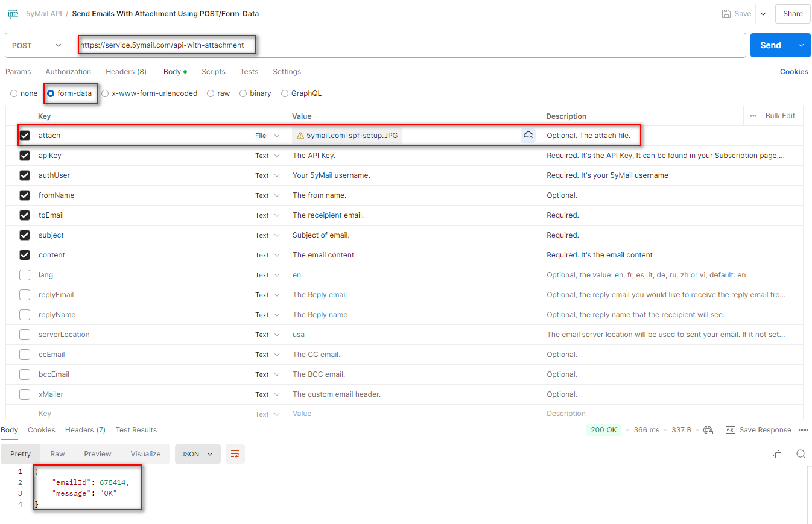Open the JSON format dropdown
This screenshot has width=812, height=524.
pyautogui.click(x=198, y=454)
